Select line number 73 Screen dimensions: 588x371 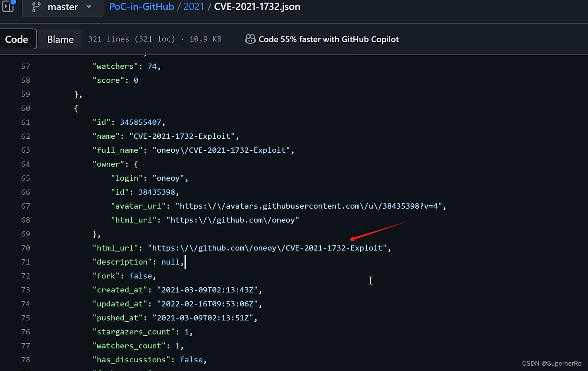point(26,290)
